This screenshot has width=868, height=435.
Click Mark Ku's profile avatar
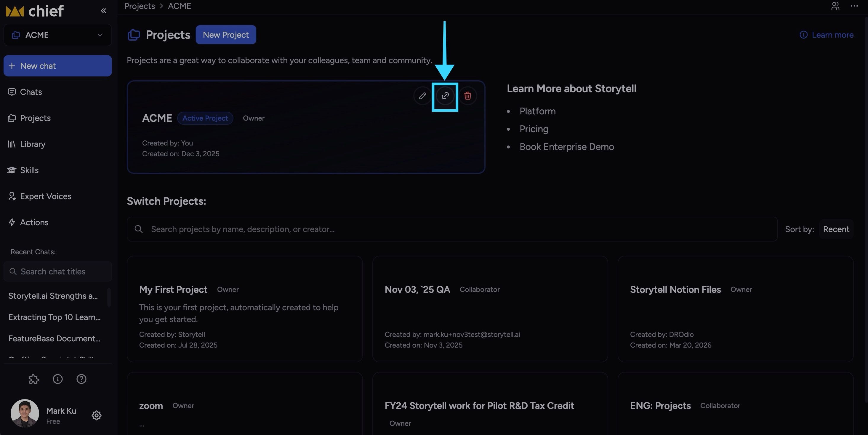click(x=25, y=413)
